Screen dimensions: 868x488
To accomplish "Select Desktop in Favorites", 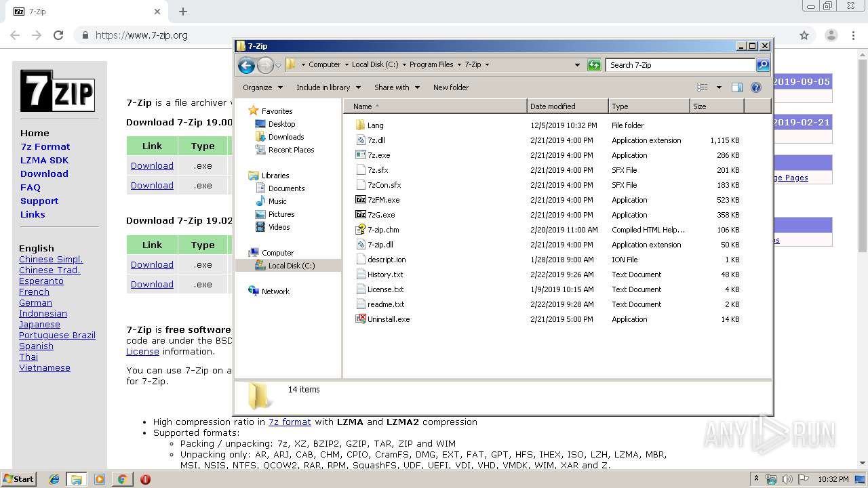I will click(x=281, y=124).
